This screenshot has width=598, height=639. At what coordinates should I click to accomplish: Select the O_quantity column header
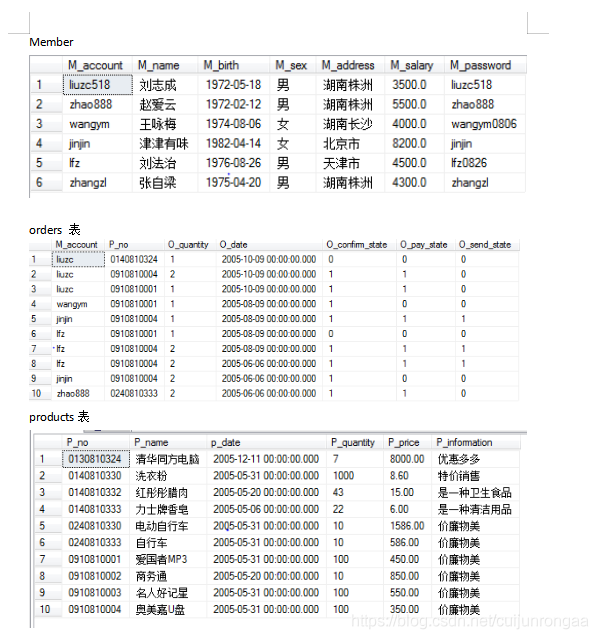pyautogui.click(x=188, y=245)
